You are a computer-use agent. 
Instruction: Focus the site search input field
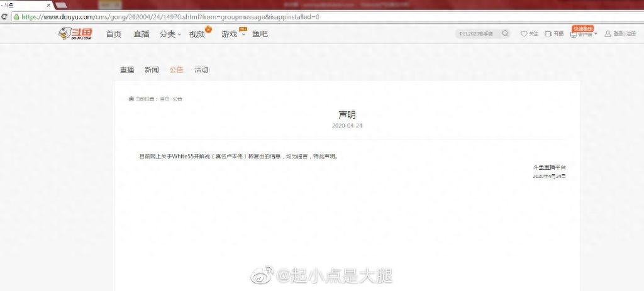click(x=478, y=33)
